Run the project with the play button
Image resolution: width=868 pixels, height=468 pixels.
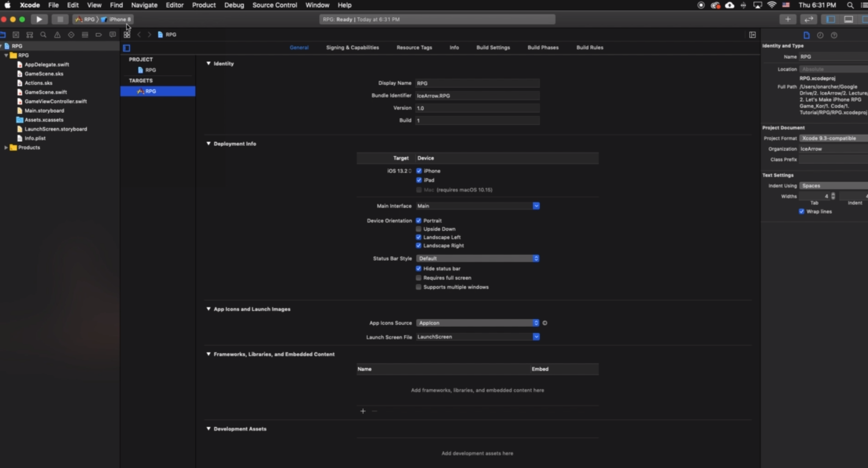point(39,19)
